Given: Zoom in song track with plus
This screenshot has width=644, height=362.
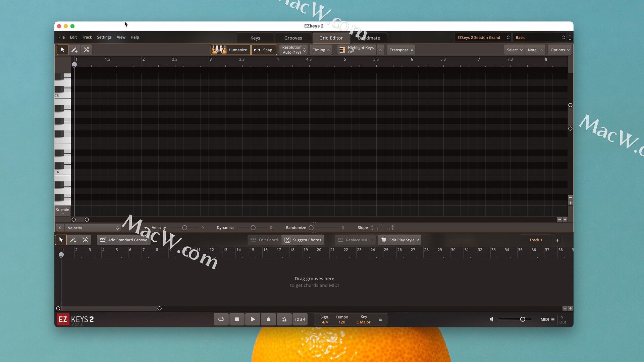Looking at the screenshot, I should (571, 308).
